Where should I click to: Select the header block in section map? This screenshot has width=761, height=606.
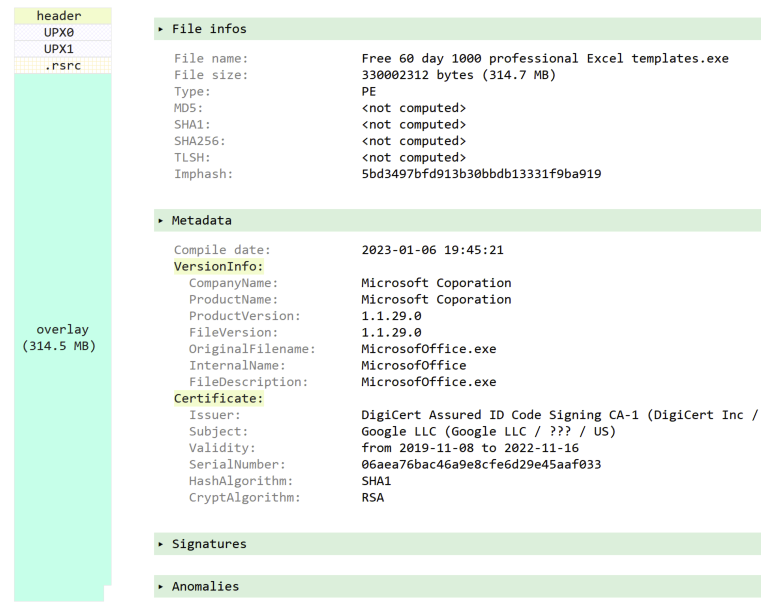click(x=63, y=16)
